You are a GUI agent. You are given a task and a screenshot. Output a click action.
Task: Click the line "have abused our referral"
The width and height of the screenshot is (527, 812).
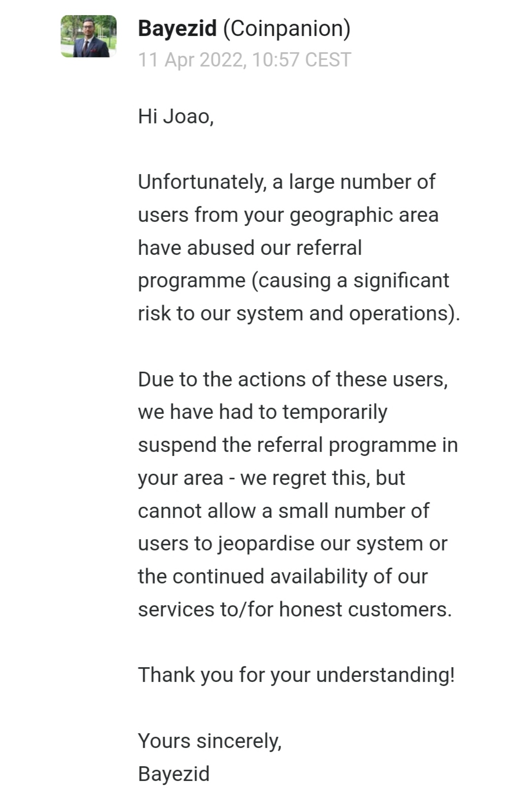(x=250, y=248)
